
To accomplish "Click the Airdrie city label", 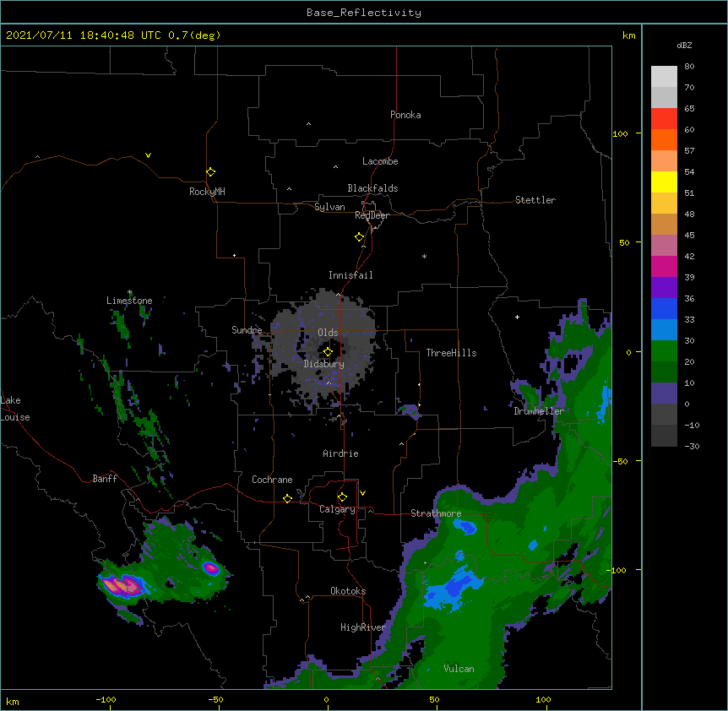I will point(341,453).
